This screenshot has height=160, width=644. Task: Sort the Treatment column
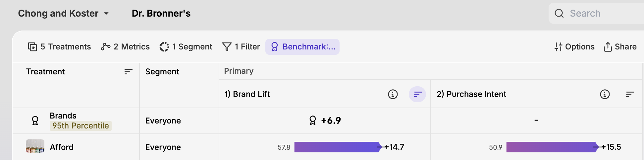pos(128,72)
